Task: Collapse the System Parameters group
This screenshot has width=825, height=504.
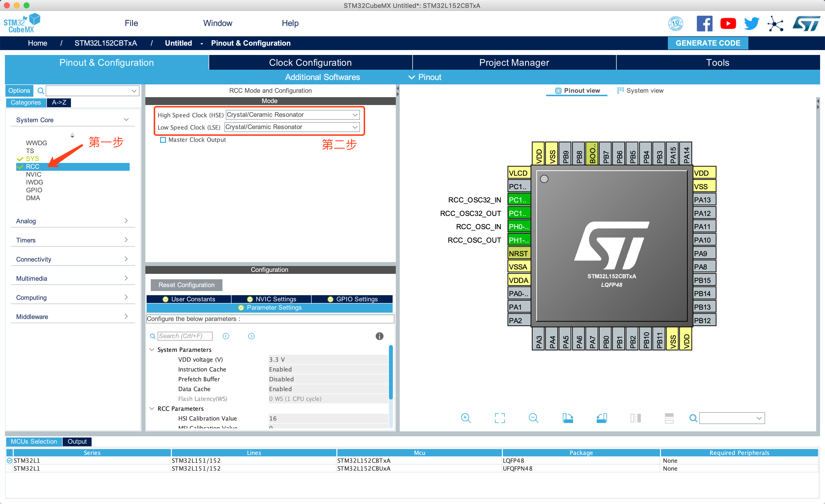Action: pyautogui.click(x=152, y=349)
